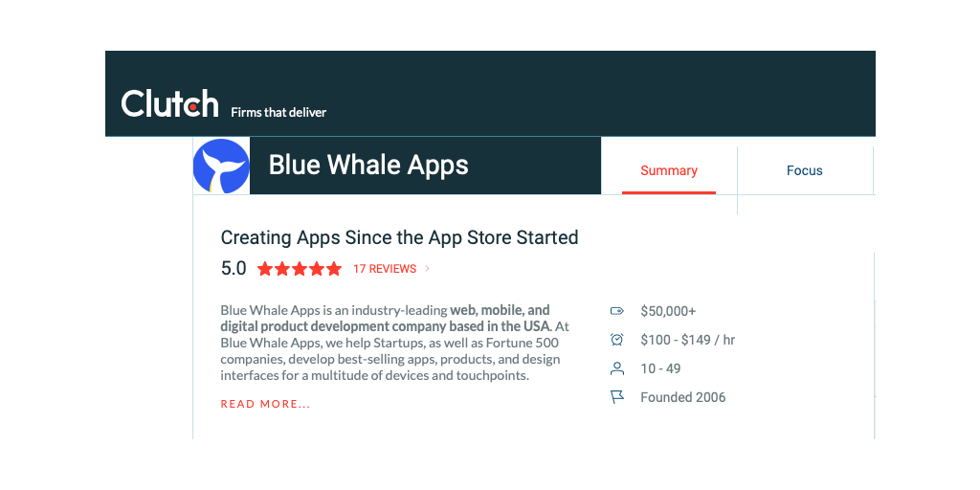980x490 pixels.
Task: Switch to the Focus tab
Action: tap(804, 170)
